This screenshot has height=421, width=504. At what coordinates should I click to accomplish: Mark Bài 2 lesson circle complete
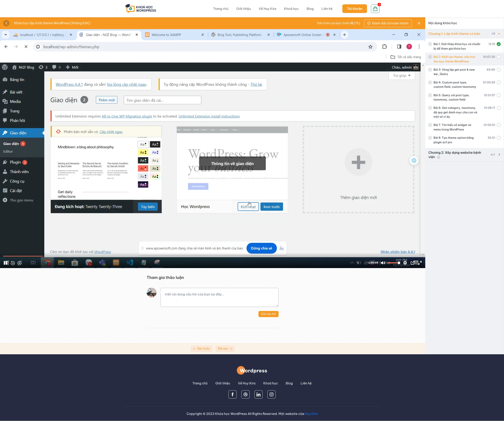coord(498,57)
